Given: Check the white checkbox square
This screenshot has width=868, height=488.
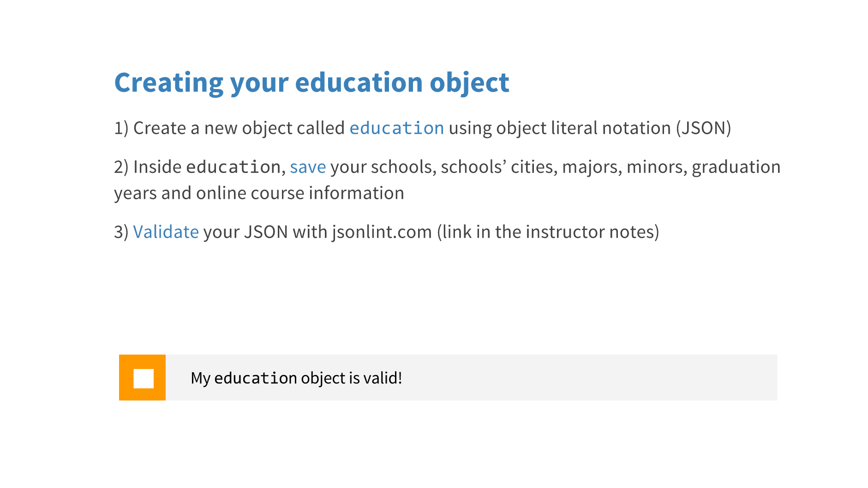Looking at the screenshot, I should [144, 379].
